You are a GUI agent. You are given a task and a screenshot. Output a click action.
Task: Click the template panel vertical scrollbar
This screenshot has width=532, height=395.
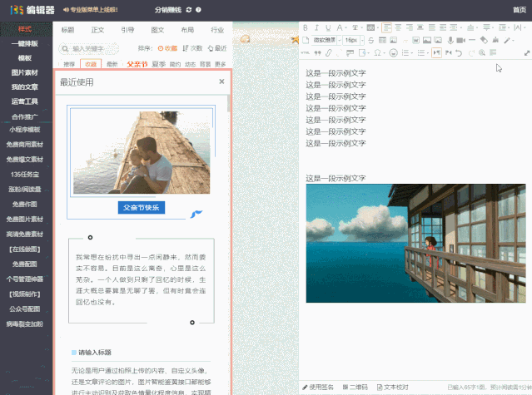tap(229, 104)
